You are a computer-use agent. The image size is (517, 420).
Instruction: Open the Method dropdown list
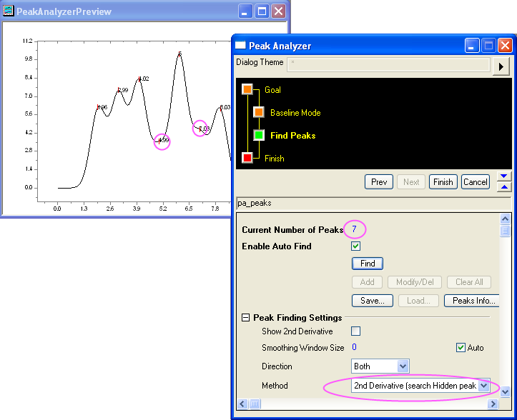tap(483, 386)
